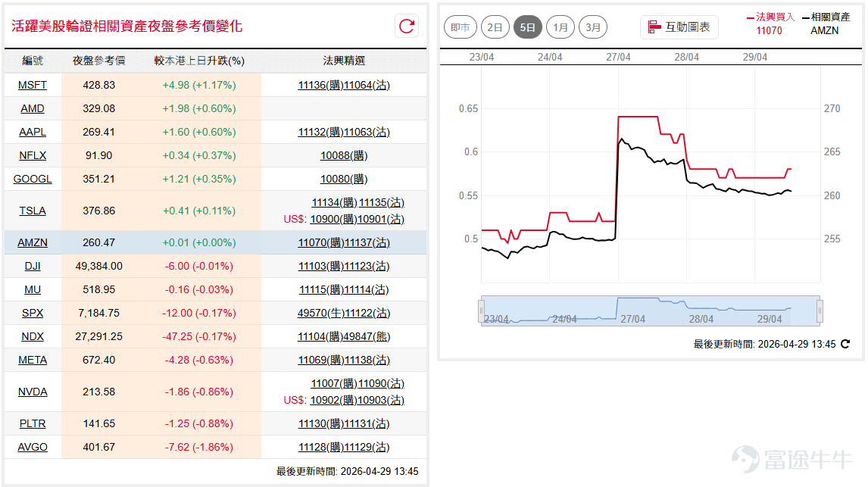Open the NFLX ticker link
868x487 pixels.
click(33, 155)
